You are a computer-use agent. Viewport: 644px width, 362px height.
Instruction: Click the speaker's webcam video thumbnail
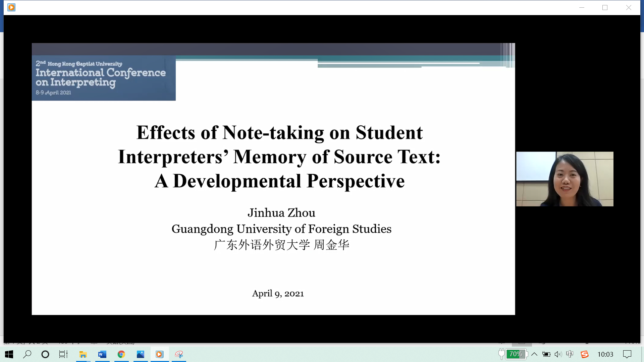click(565, 179)
